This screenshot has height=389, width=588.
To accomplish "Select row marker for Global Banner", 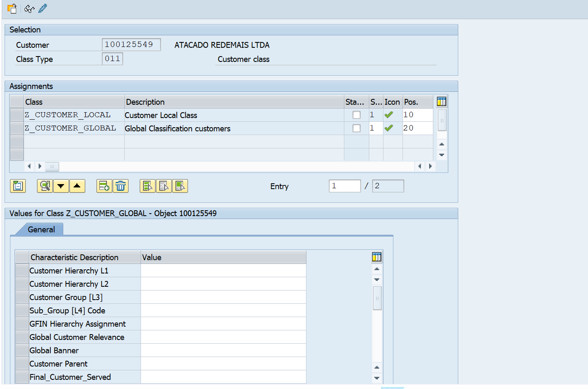I will pos(22,350).
